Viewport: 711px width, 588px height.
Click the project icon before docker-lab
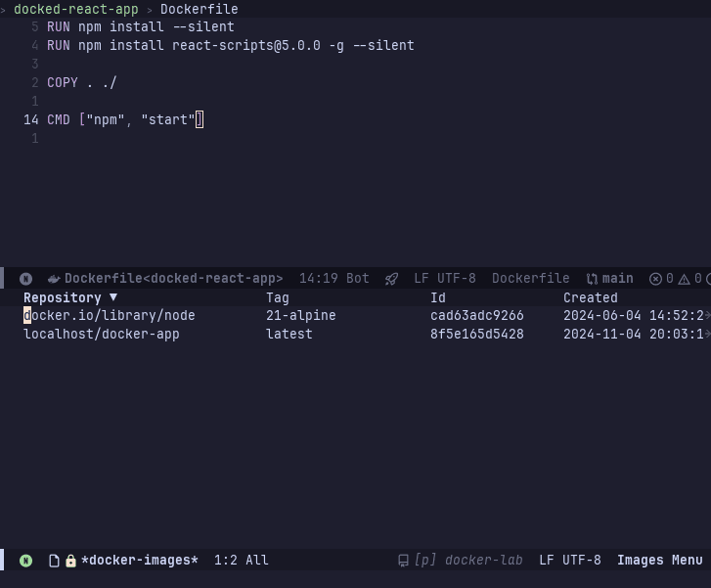pyautogui.click(x=403, y=561)
